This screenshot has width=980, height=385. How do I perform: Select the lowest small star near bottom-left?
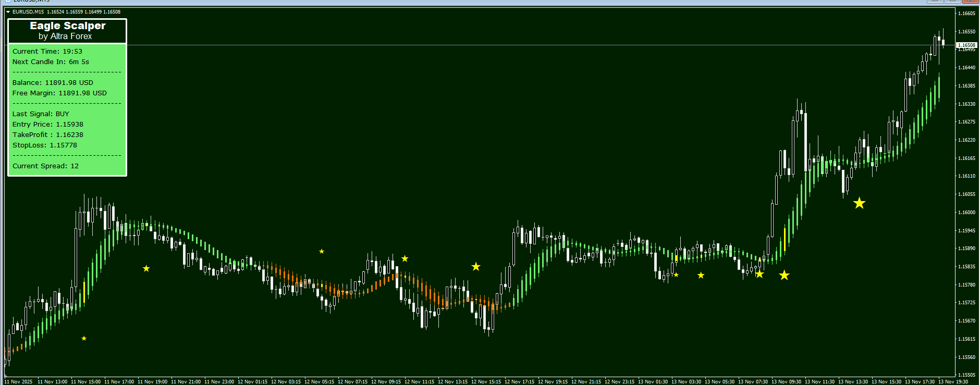(84, 339)
